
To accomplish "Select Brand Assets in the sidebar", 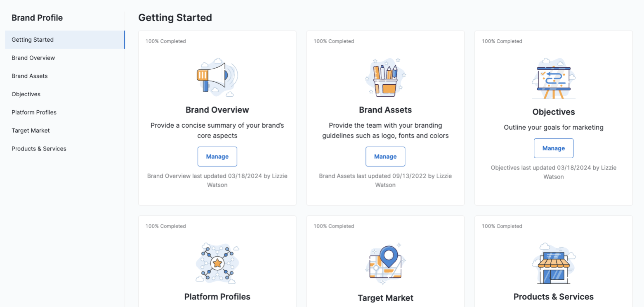I will pos(30,76).
